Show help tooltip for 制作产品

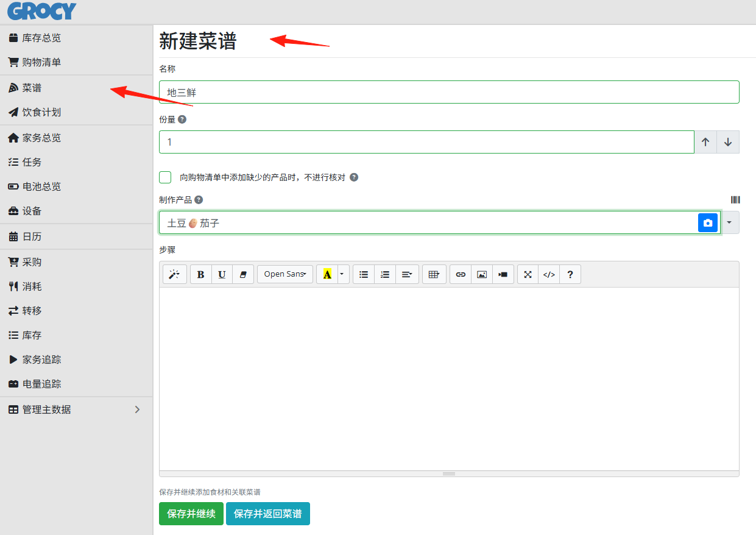199,199
